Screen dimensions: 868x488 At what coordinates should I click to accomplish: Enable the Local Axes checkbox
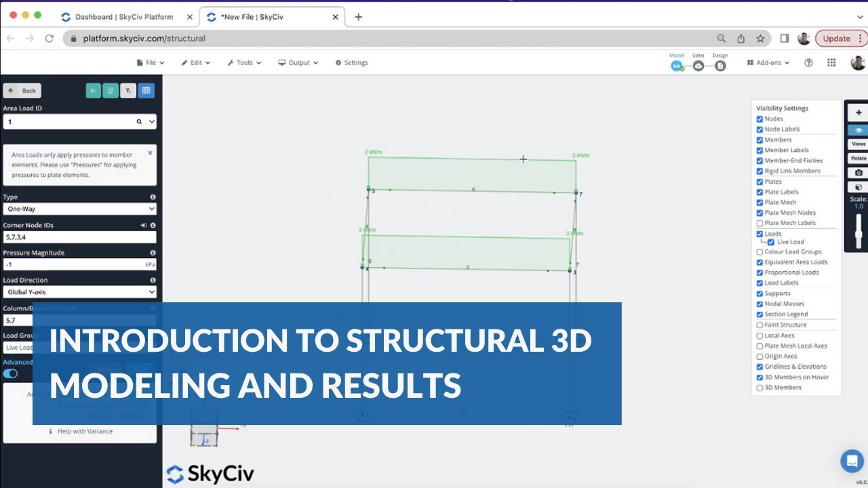[759, 335]
